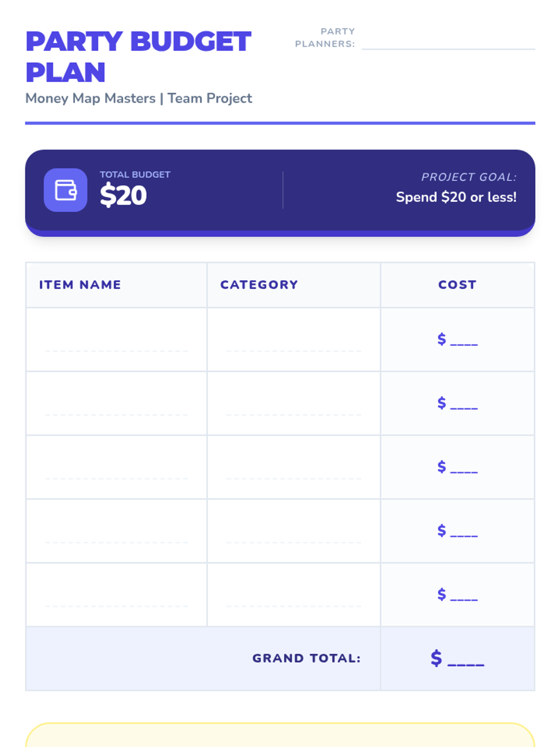Click the Cost column header
Image resolution: width=560 pixels, height=747 pixels.
[x=457, y=285]
